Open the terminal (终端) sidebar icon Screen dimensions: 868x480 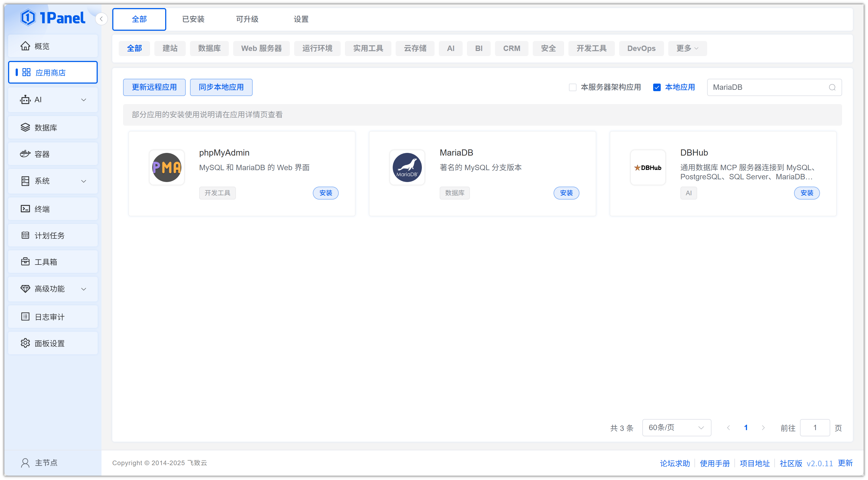(25, 209)
